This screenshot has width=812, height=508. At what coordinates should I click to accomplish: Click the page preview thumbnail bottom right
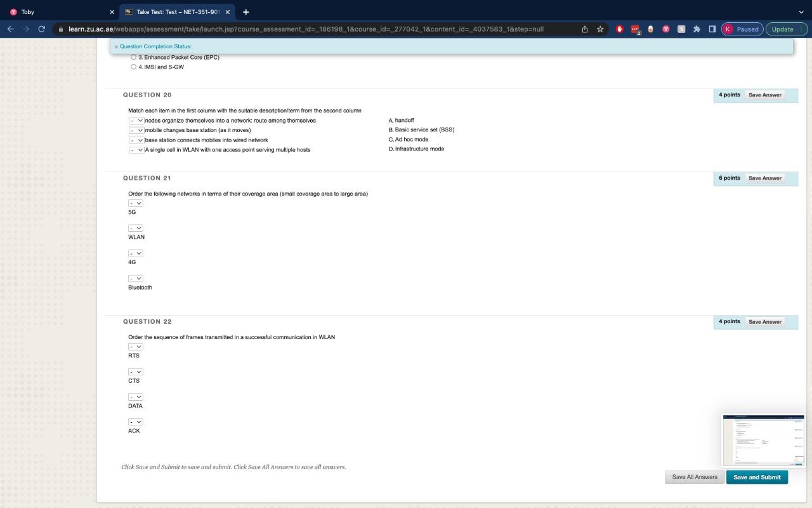tap(763, 441)
